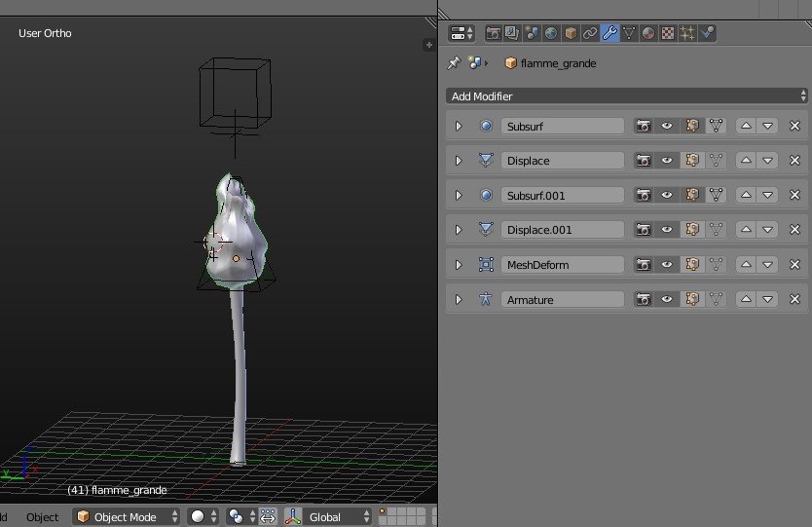Toggle manipulate center points button
The image size is (812, 527).
267,517
